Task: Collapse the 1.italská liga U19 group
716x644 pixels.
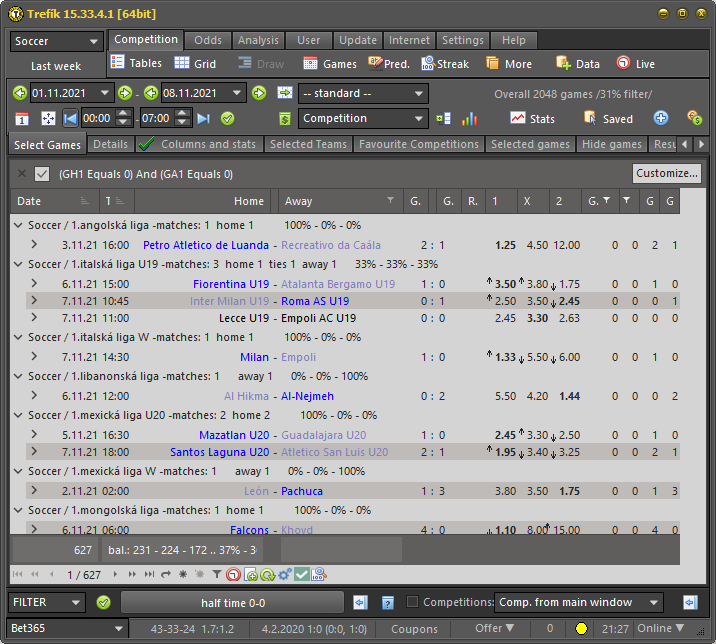Action: click(x=19, y=264)
